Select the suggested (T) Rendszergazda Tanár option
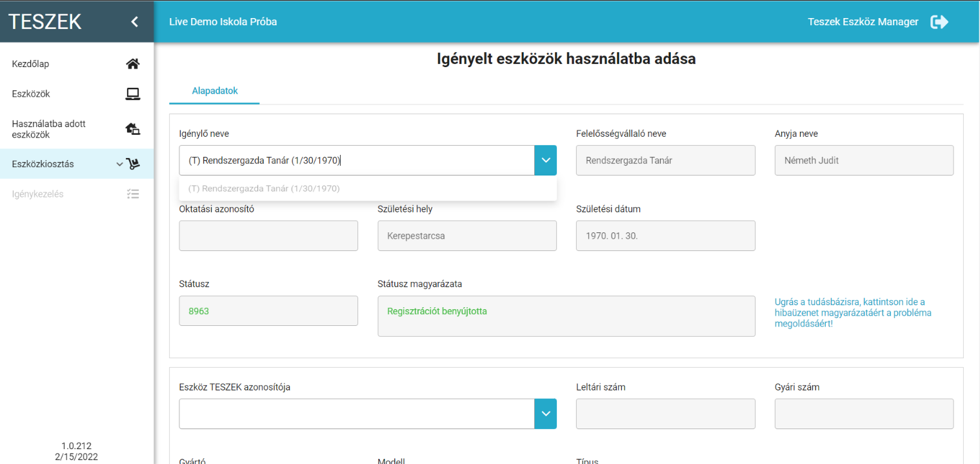980x464 pixels. point(368,188)
